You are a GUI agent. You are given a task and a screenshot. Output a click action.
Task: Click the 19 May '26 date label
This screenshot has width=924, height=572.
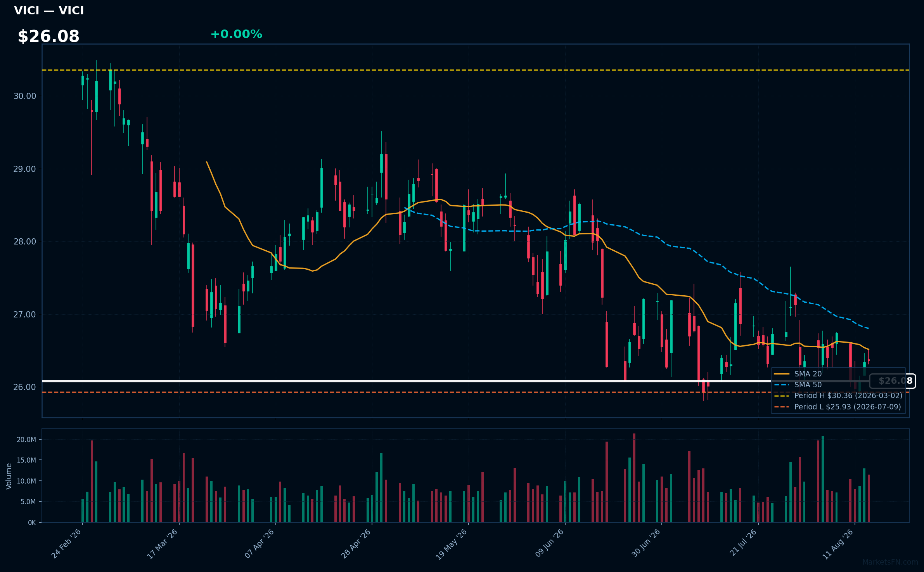[x=451, y=544]
